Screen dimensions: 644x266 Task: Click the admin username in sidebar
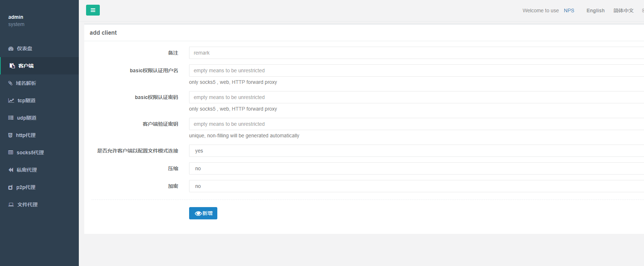point(16,17)
